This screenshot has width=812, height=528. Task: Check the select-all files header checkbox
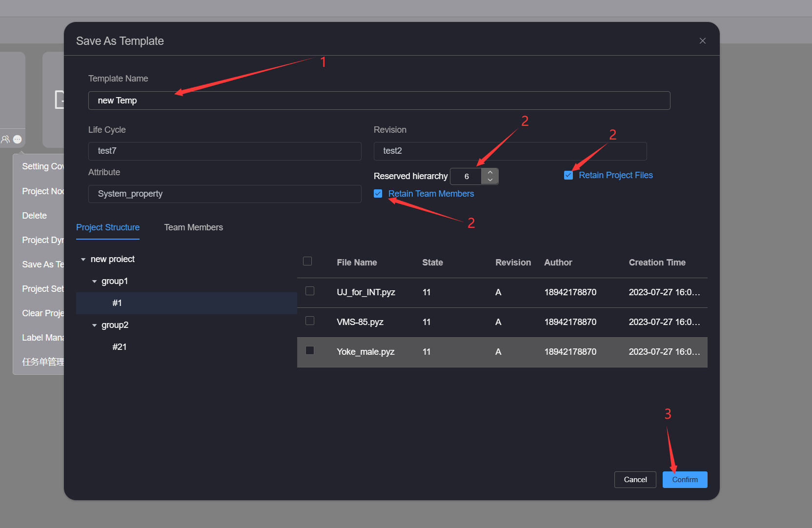click(307, 261)
